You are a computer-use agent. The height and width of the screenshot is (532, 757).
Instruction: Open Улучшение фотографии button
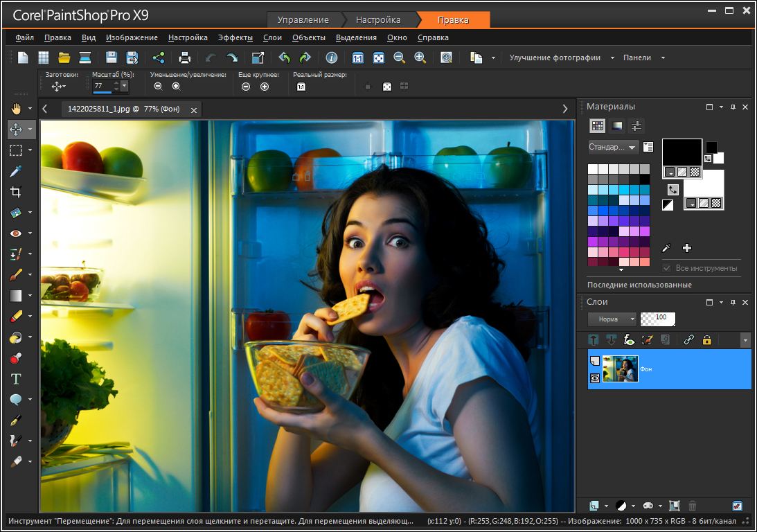pos(554,58)
